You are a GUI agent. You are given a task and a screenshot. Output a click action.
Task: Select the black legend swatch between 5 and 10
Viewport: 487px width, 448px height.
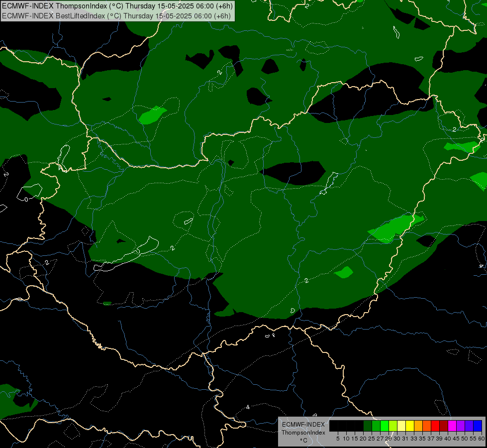(342, 426)
